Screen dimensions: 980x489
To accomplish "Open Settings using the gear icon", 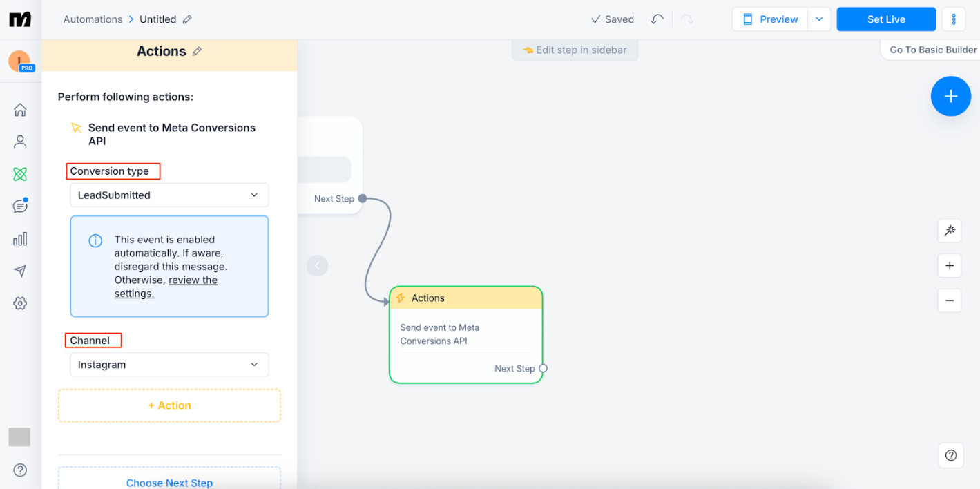I will click(20, 303).
